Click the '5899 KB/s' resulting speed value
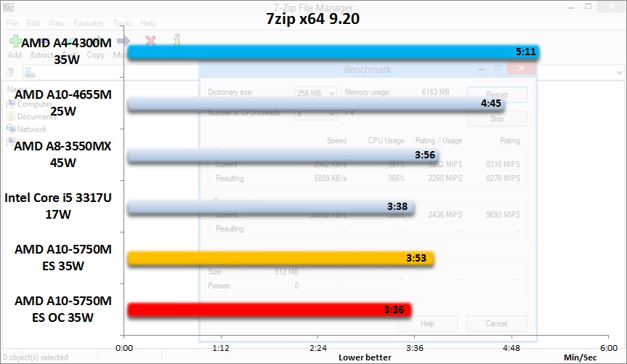The image size is (627, 364). pyautogui.click(x=331, y=178)
